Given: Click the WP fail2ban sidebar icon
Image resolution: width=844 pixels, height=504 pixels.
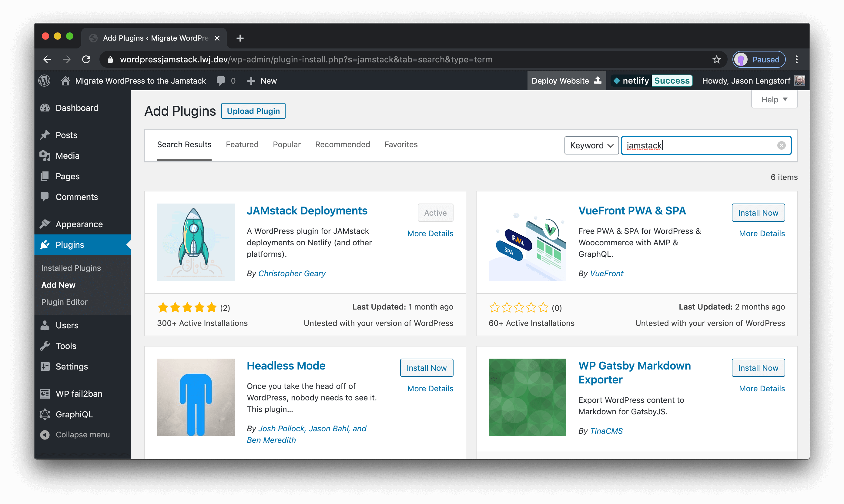Looking at the screenshot, I should click(x=45, y=394).
